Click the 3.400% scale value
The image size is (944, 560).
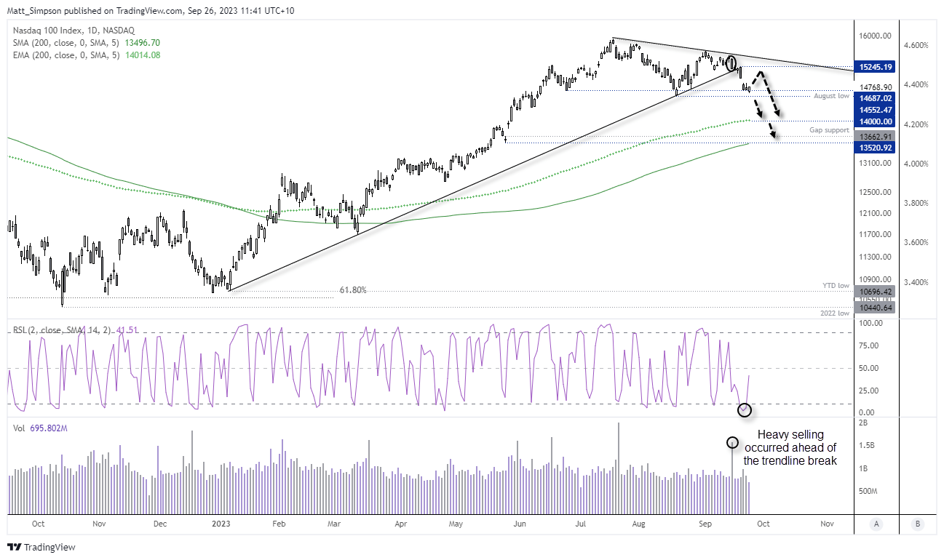916,282
